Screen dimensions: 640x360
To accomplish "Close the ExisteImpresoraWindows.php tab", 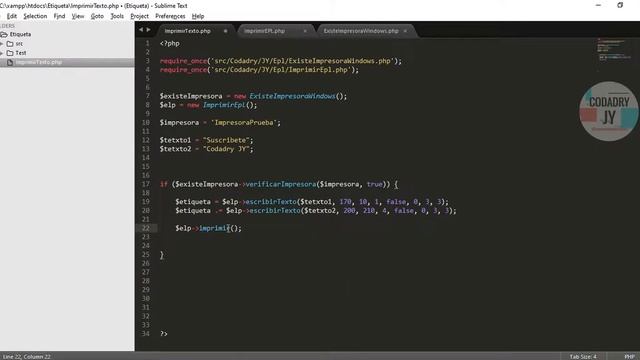I will pos(405,31).
